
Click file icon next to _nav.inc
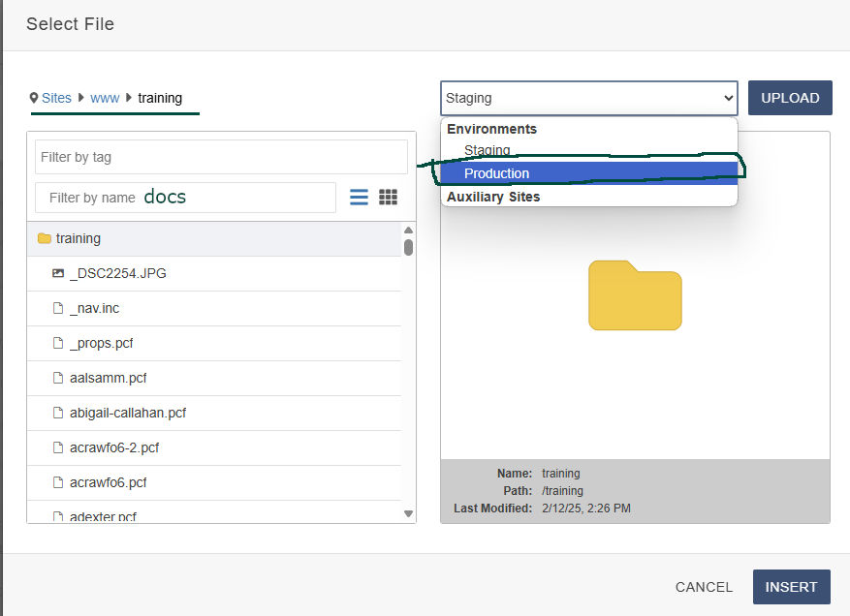pyautogui.click(x=58, y=308)
